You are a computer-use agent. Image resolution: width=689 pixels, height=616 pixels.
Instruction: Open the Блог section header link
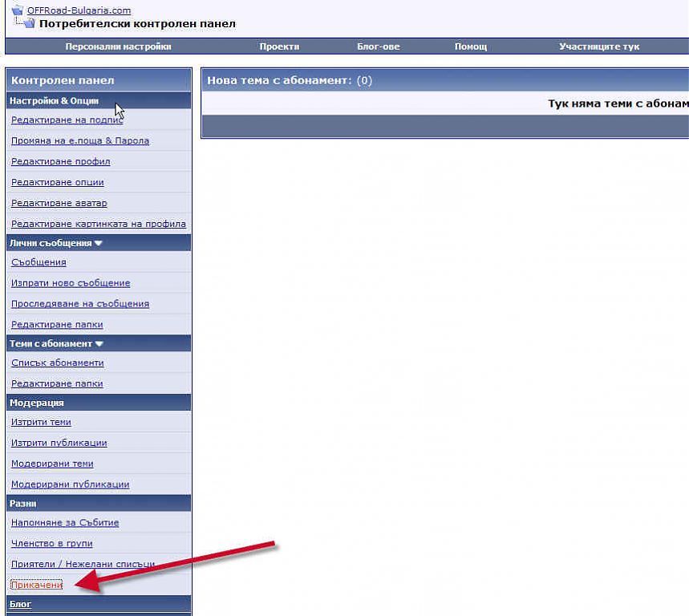20,604
